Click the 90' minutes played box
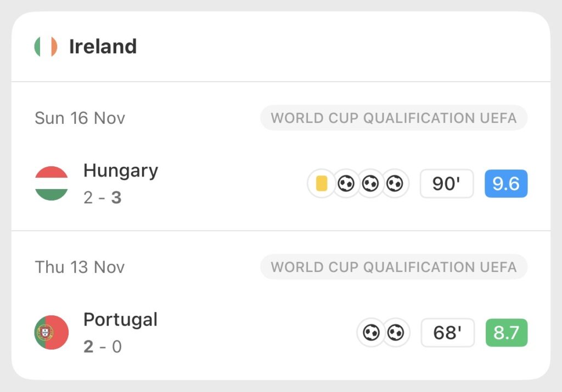This screenshot has width=562, height=392. (x=446, y=184)
